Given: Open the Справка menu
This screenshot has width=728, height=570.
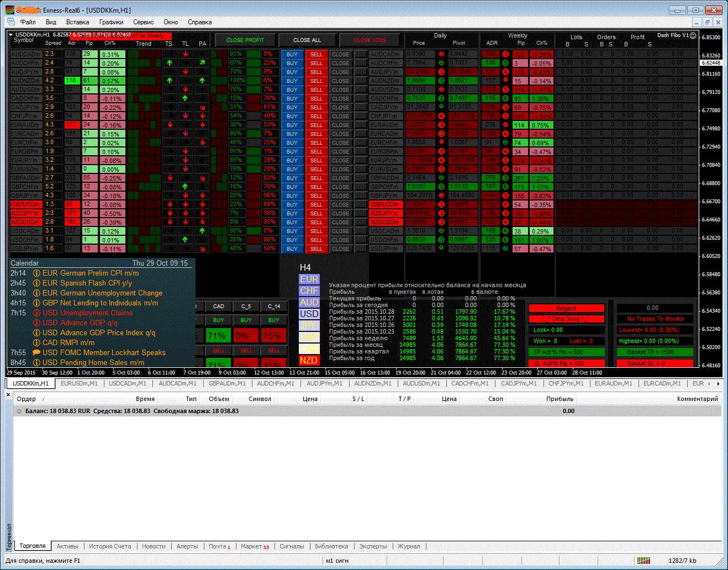Looking at the screenshot, I should click(199, 22).
